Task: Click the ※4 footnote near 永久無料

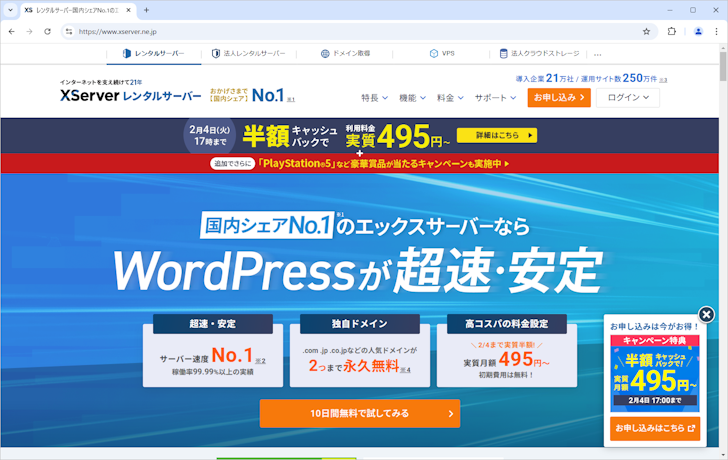Action: 405,370
